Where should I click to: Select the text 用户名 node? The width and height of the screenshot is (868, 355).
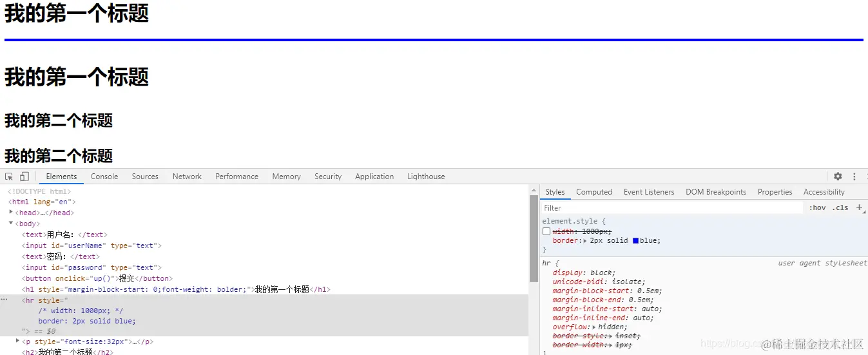tap(64, 235)
